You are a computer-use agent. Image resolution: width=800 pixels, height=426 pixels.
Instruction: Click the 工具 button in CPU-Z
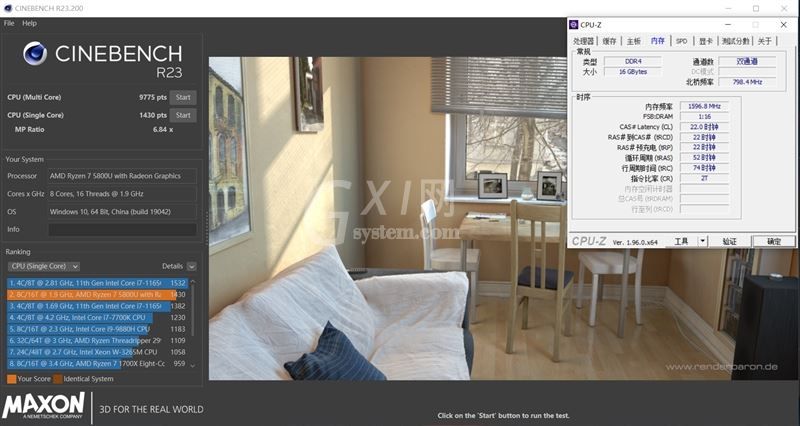coord(681,241)
